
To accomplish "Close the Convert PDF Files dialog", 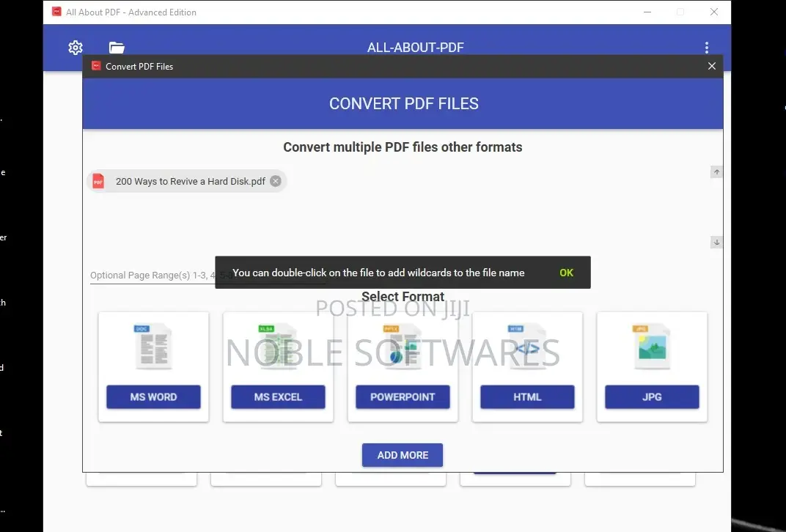I will (x=712, y=66).
